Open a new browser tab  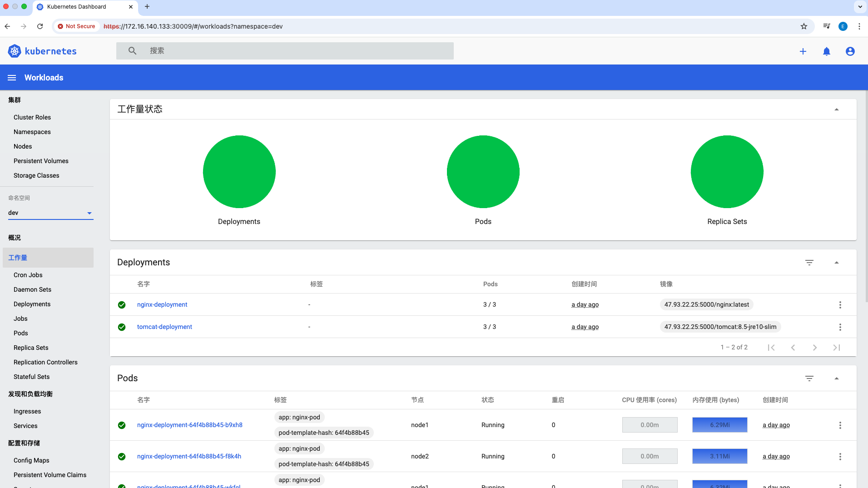[147, 7]
